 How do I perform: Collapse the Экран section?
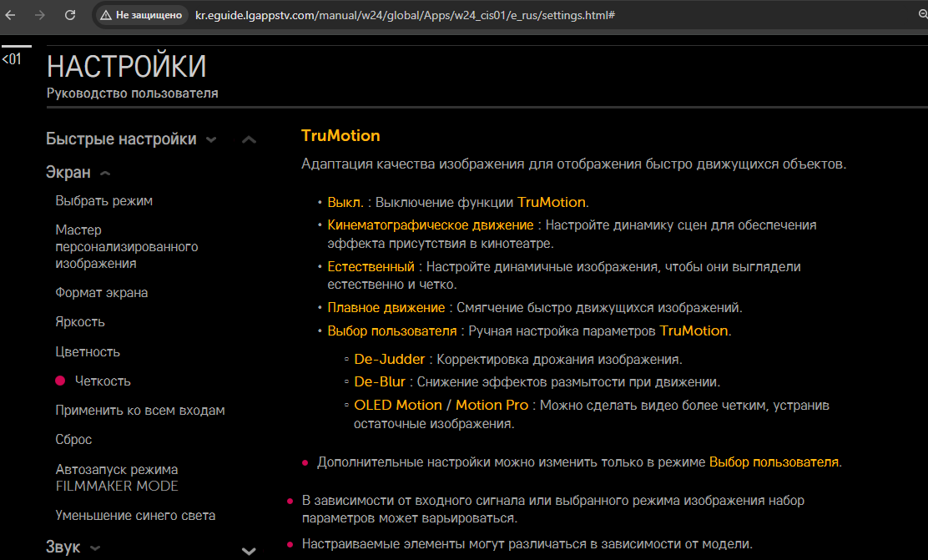78,173
